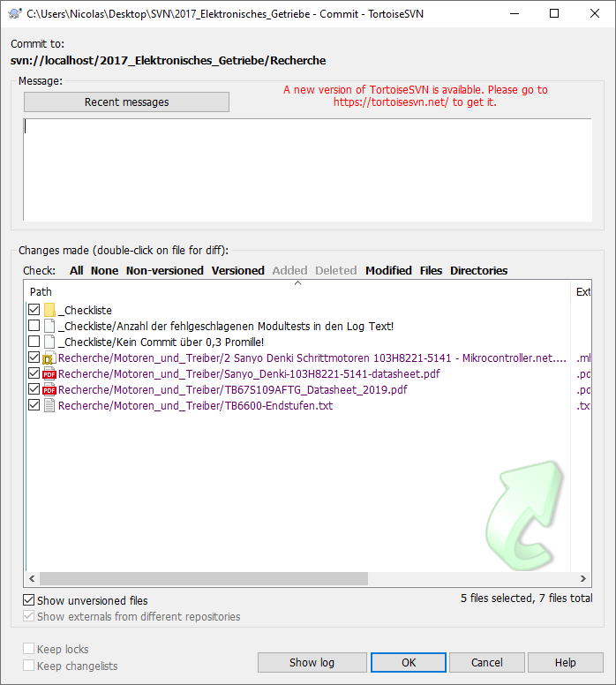This screenshot has width=616, height=685.
Task: Toggle Show unversioned files checkbox
Action: coord(29,600)
